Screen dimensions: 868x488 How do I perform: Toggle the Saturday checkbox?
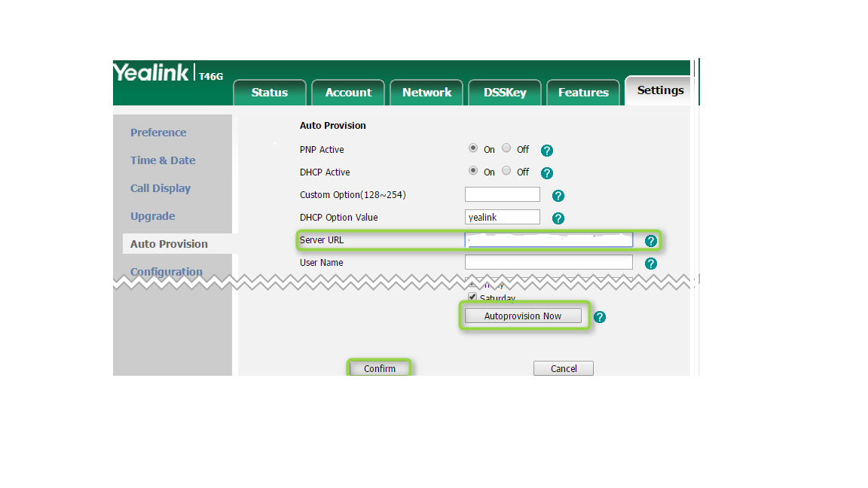tap(472, 297)
